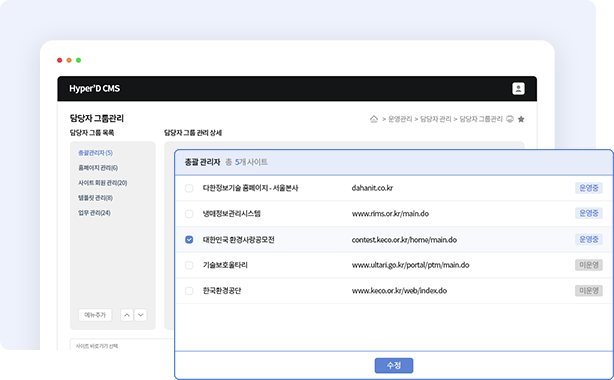Go to home via breadcrumb house icon

coord(374,119)
